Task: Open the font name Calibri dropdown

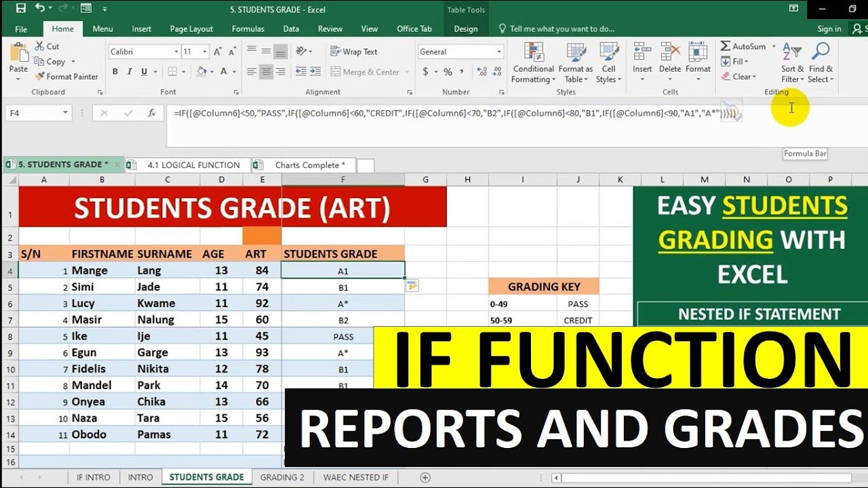Action: (x=176, y=52)
